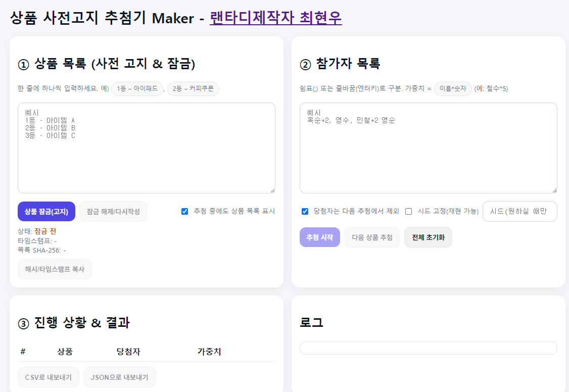
Task: Click the CSV로 내보내기 button
Action: pyautogui.click(x=49, y=377)
